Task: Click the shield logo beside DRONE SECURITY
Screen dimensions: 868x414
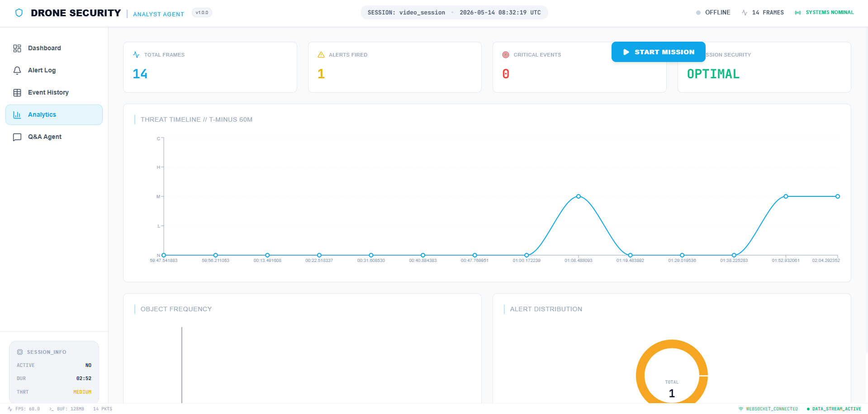Action: click(x=19, y=13)
